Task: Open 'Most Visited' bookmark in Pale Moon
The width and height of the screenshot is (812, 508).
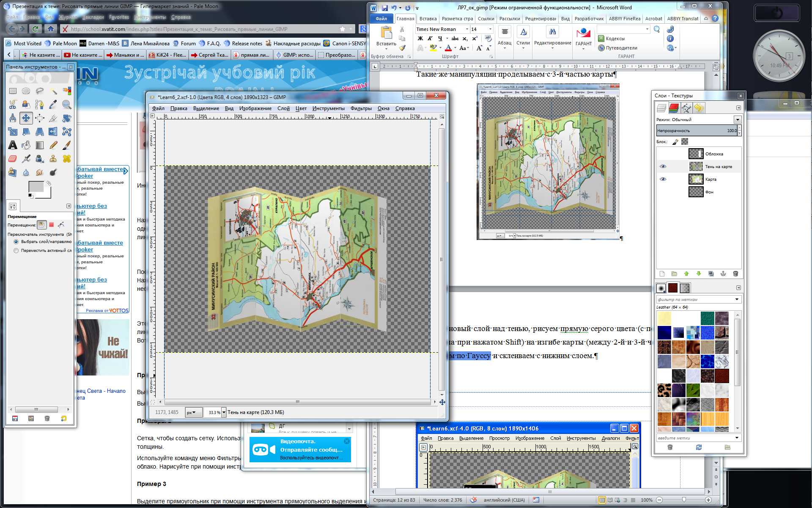Action: tap(24, 43)
